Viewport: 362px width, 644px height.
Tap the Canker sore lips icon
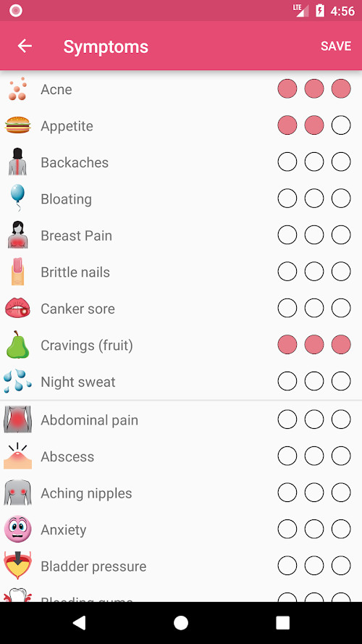click(x=17, y=308)
